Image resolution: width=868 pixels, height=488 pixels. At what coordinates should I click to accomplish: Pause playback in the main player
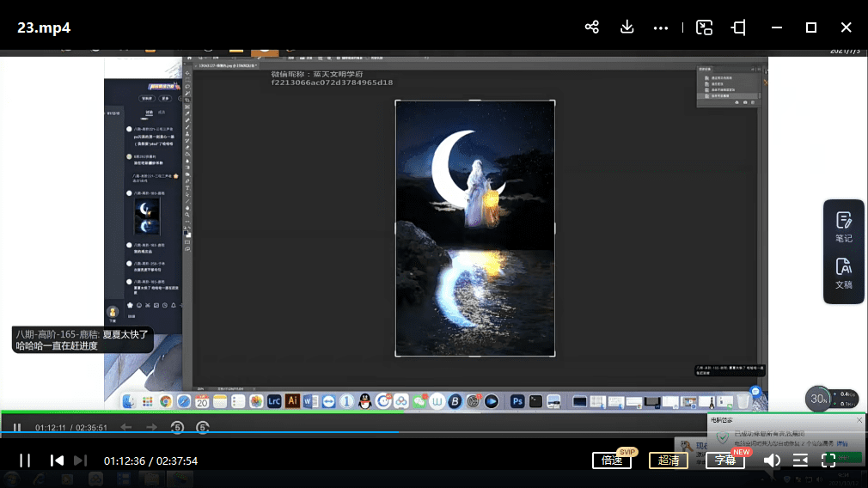(25, 461)
